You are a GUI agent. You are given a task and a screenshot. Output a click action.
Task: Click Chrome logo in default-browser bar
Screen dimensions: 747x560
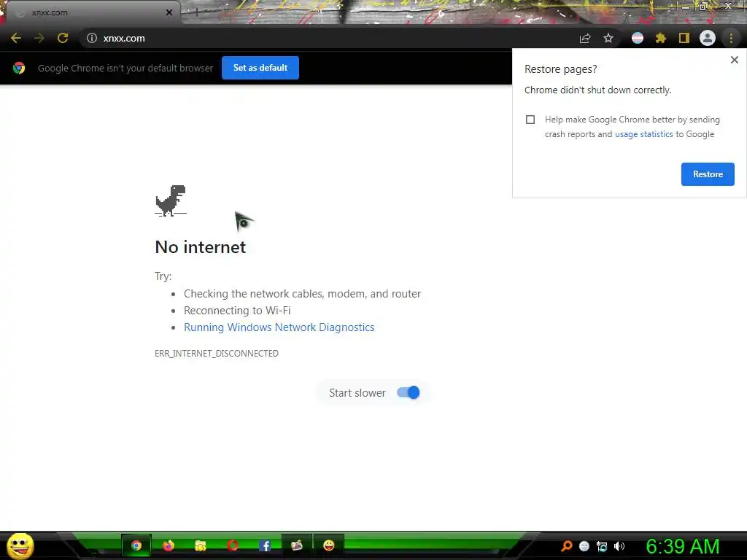(x=19, y=68)
